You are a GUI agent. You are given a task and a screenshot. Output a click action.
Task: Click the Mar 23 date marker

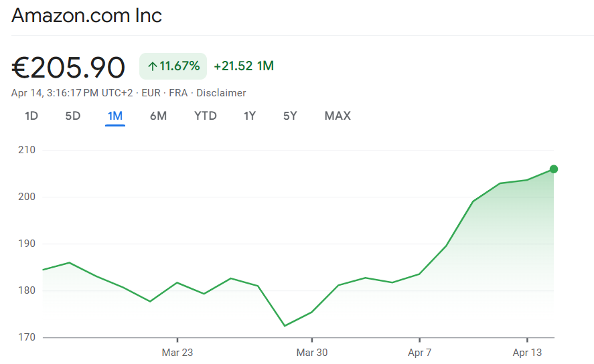pyautogui.click(x=177, y=353)
